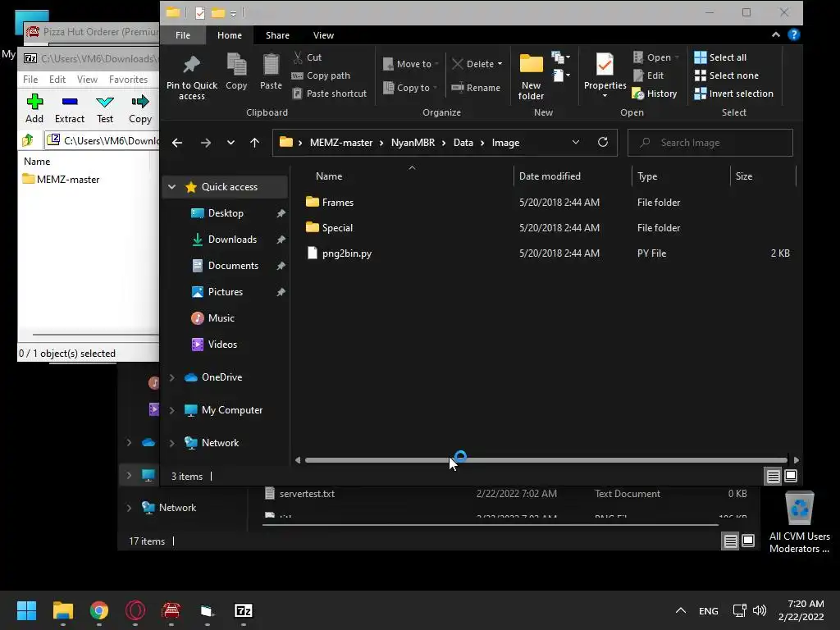Rename the selected item
This screenshot has height=630, width=840.
pyautogui.click(x=476, y=87)
